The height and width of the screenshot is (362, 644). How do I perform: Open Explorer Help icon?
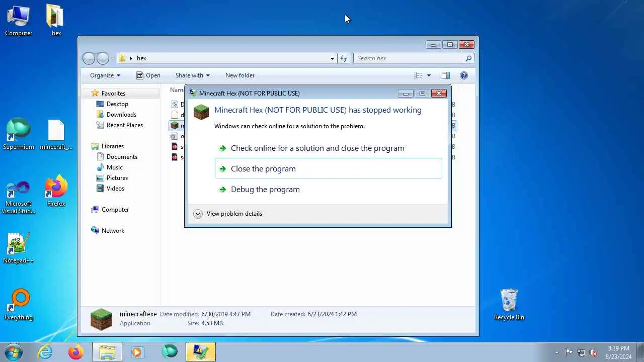pos(464,75)
